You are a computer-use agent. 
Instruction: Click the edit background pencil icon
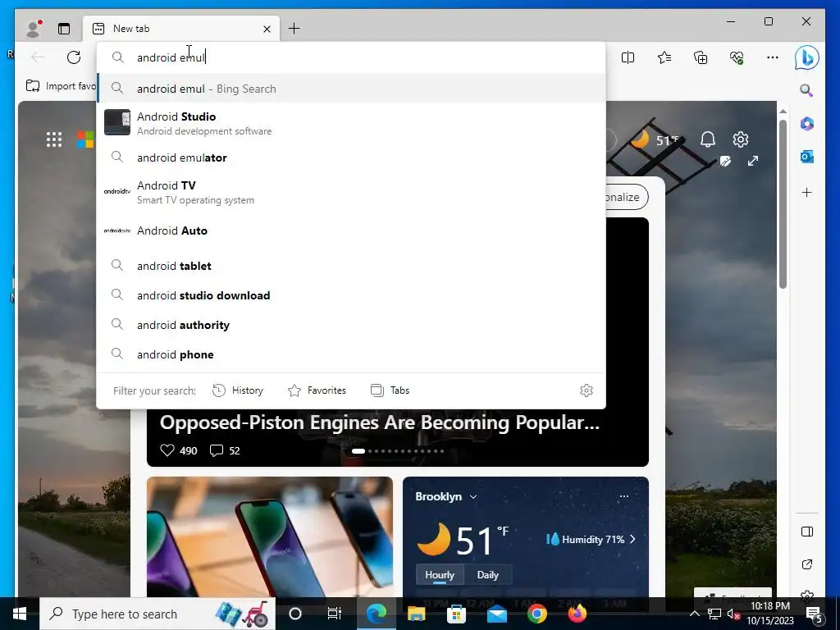point(725,162)
